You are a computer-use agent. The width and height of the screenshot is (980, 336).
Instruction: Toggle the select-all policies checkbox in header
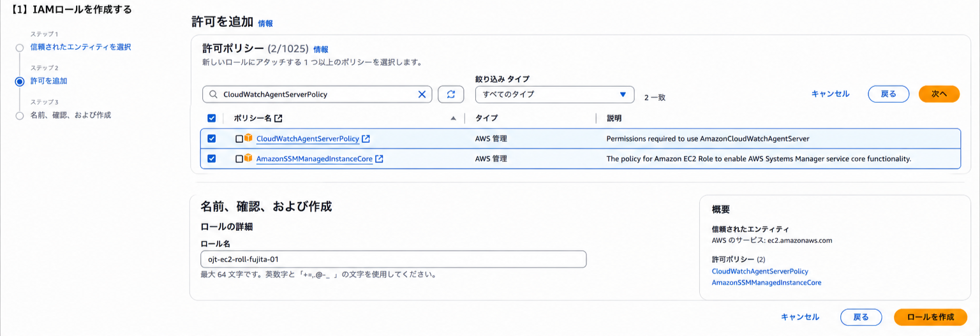coord(212,118)
